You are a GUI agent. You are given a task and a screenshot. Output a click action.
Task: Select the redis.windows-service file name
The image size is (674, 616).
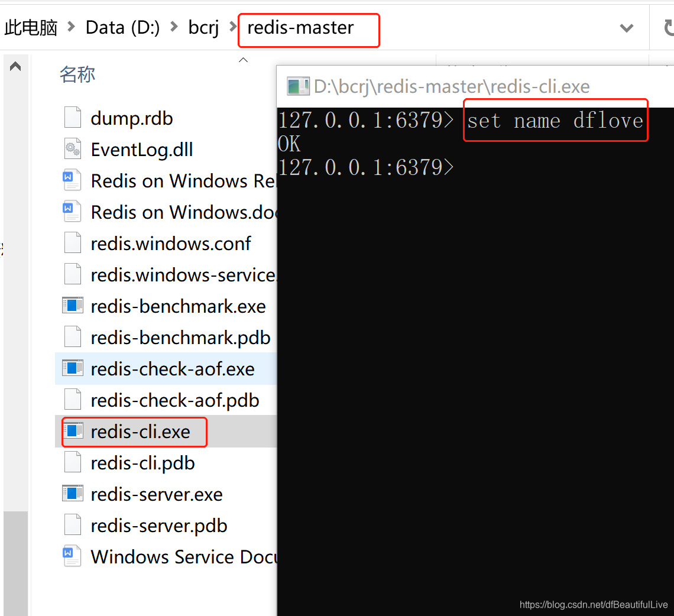(183, 275)
